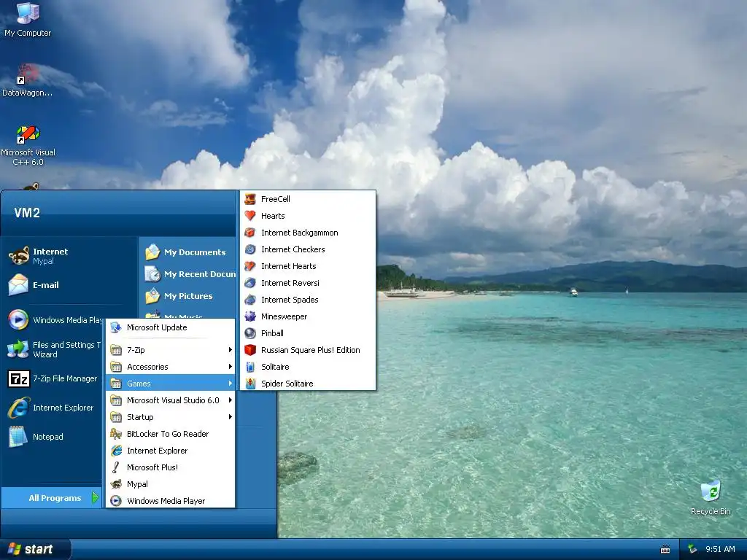Image resolution: width=747 pixels, height=560 pixels.
Task: Click the Start button
Action: pos(35,550)
